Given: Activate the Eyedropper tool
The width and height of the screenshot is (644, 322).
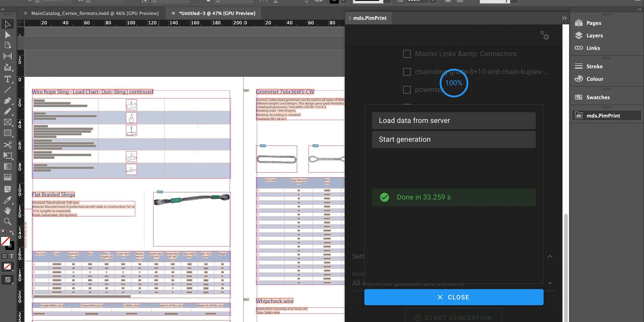Looking at the screenshot, I should 7,200.
